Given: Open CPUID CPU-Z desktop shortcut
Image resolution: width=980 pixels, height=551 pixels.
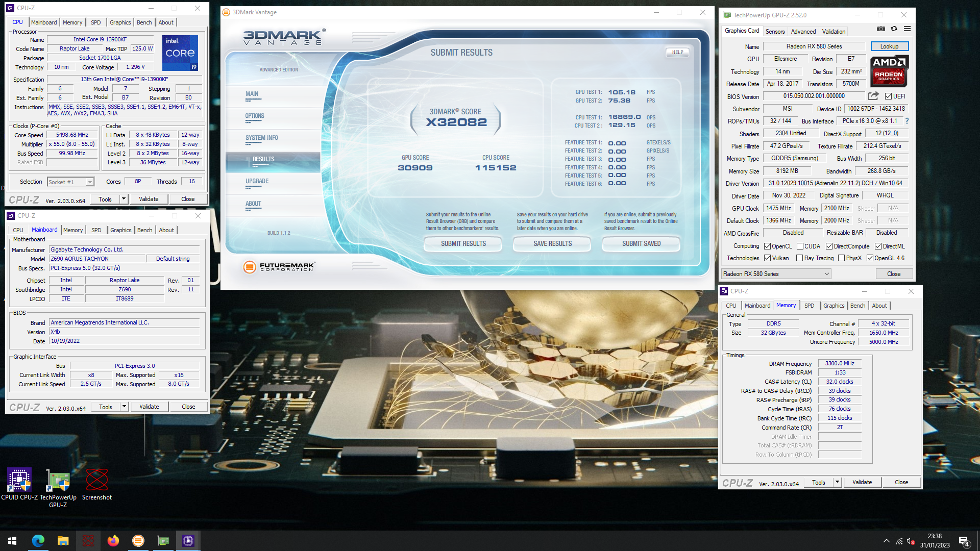Looking at the screenshot, I should click(x=19, y=484).
